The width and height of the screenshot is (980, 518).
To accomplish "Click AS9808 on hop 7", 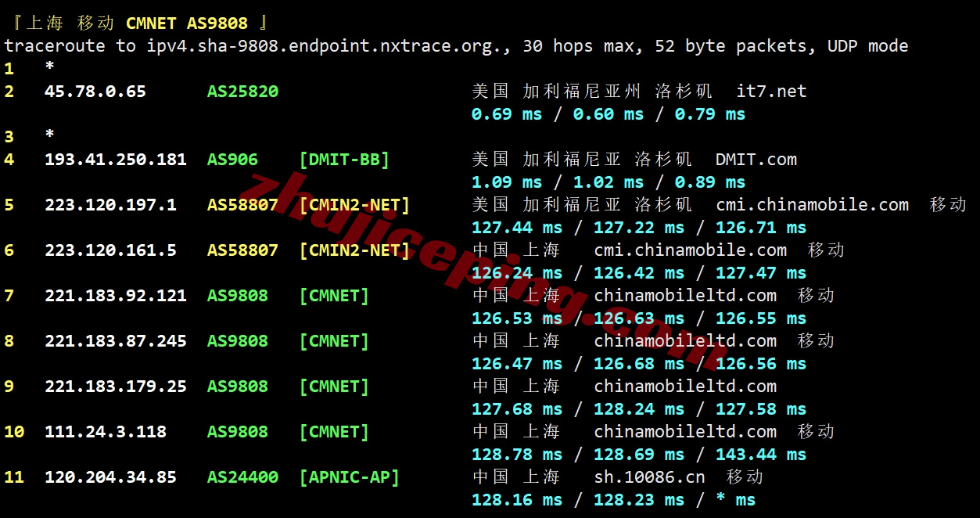I will (x=238, y=296).
